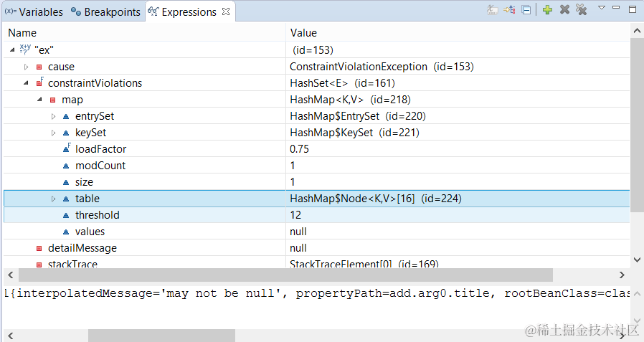Click the value "HashMap<K,V> (id=218)"
This screenshot has width=644, height=342.
click(350, 100)
